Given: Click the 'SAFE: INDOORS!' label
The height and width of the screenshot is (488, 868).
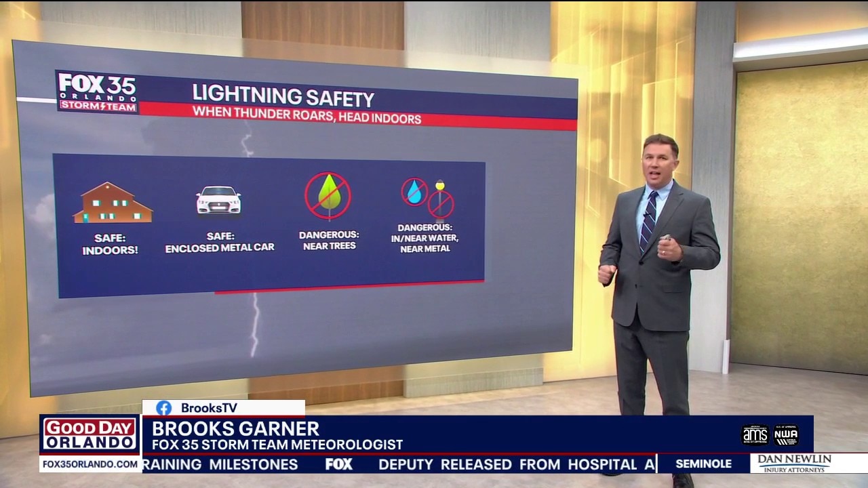Looking at the screenshot, I should (x=110, y=244).
